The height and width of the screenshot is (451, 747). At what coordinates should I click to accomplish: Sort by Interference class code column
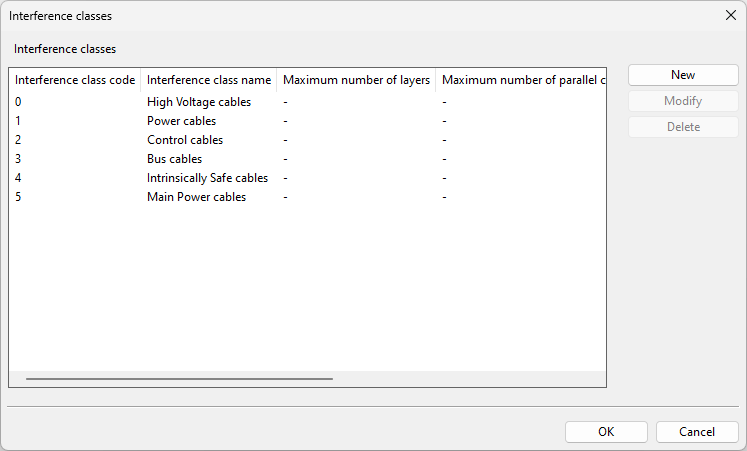click(x=75, y=80)
